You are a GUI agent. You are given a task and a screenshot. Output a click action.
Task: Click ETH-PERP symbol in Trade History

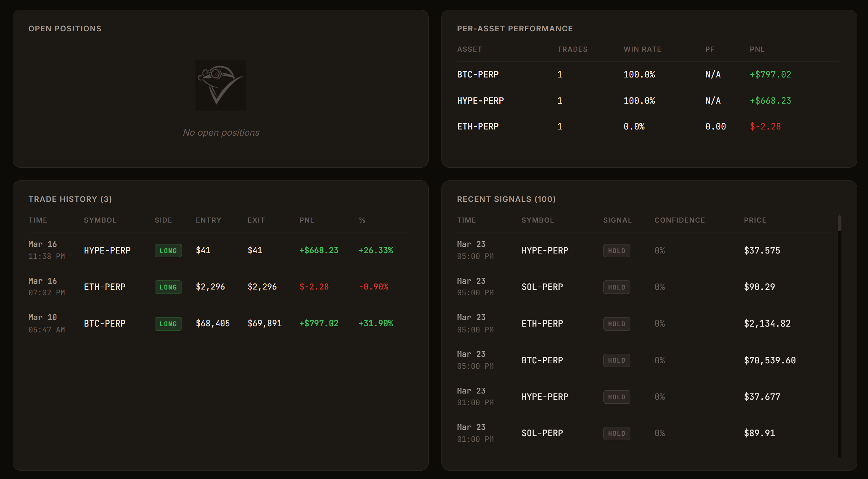[x=105, y=287]
